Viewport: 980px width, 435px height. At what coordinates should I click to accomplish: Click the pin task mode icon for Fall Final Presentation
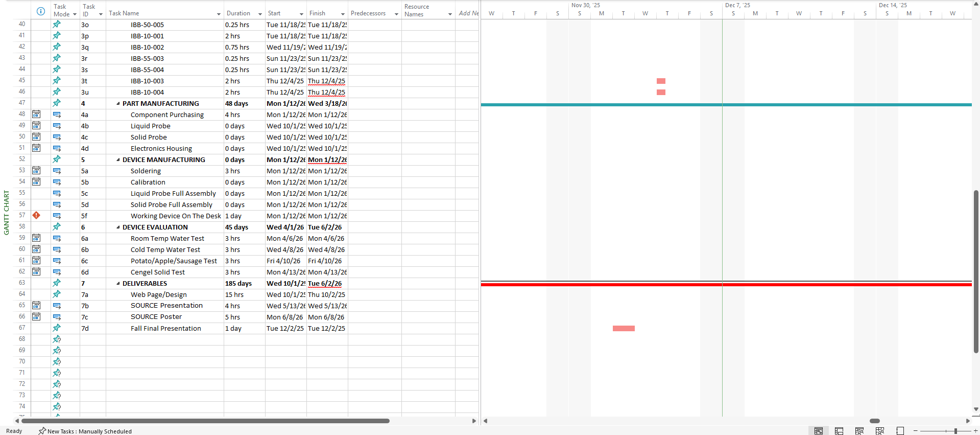click(57, 328)
